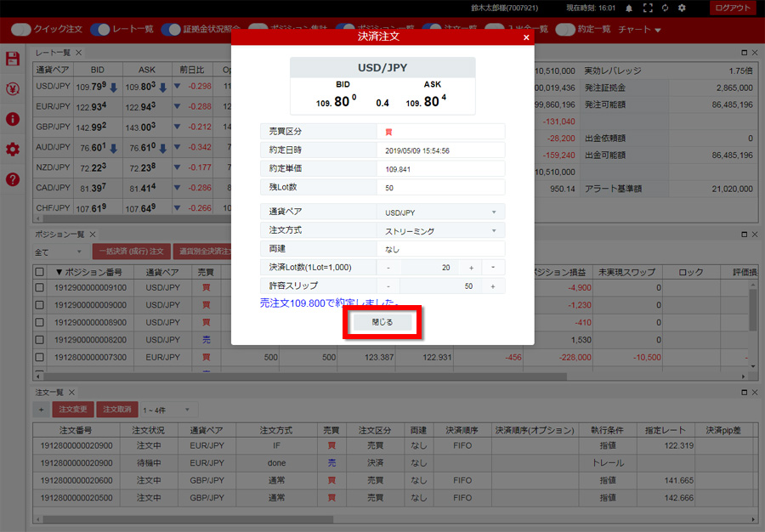The height and width of the screenshot is (532, 765).
Task: Open the 1～4件 paging dropdown
Action: point(167,410)
